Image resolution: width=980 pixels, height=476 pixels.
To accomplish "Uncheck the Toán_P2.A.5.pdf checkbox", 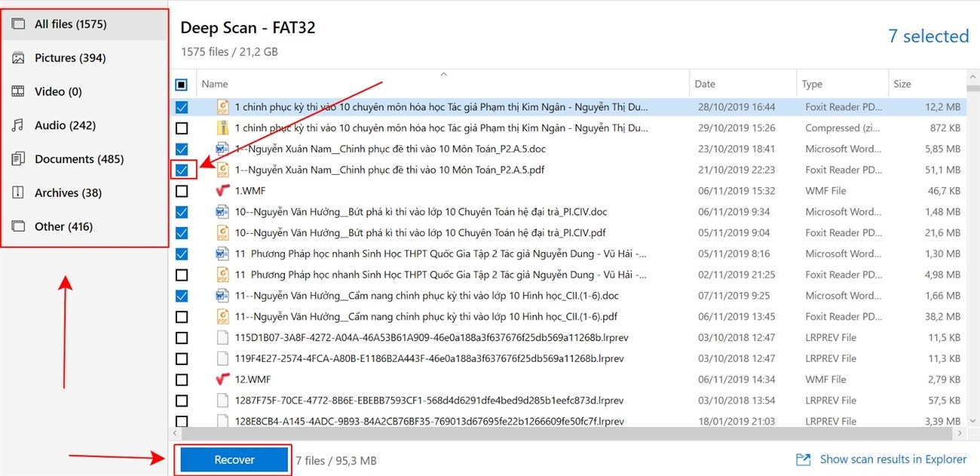I will coord(182,170).
